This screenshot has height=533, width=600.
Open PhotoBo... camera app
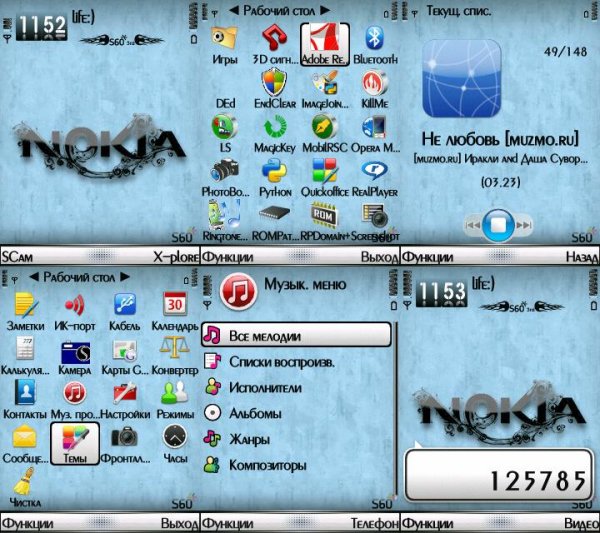coord(225,178)
